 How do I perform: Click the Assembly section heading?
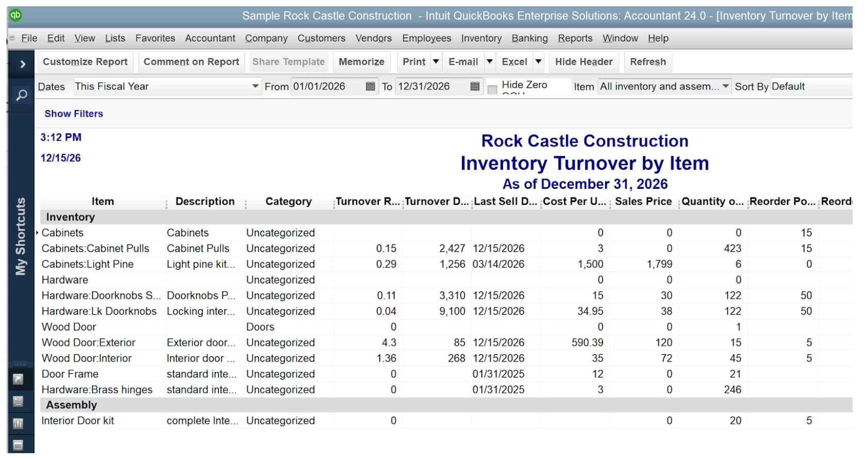71,405
